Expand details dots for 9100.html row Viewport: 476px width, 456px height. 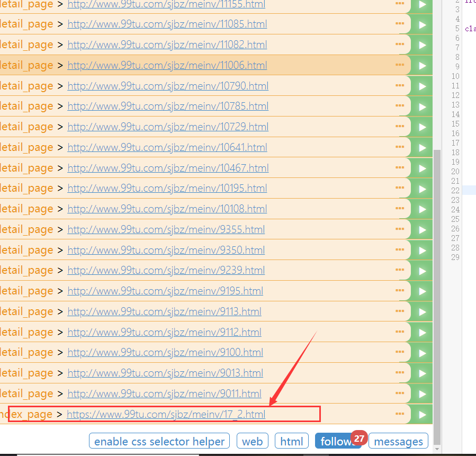[x=400, y=352]
